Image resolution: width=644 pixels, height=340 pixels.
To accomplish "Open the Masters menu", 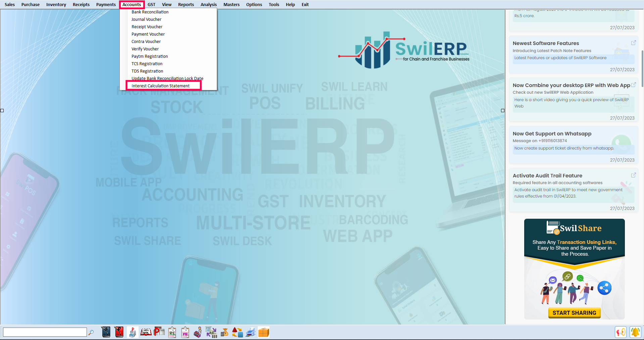I will (x=232, y=4).
